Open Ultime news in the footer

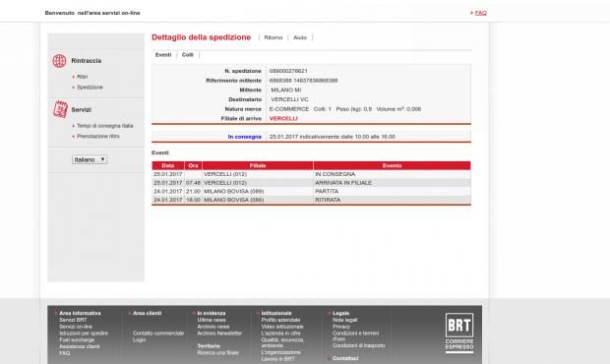[x=212, y=320]
